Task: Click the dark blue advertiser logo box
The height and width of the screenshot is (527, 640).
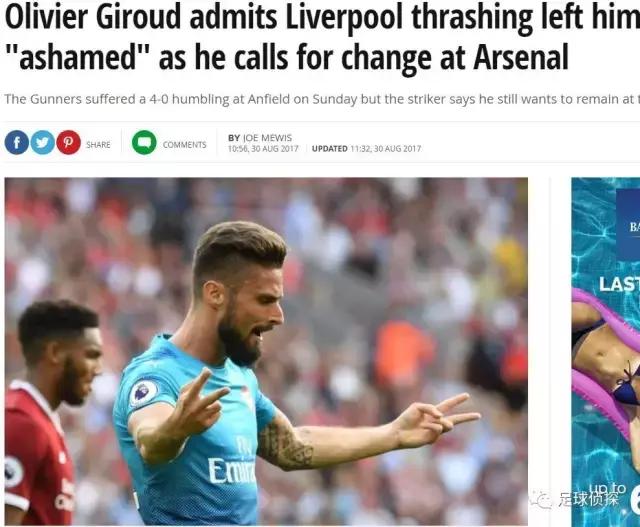Action: (x=628, y=225)
